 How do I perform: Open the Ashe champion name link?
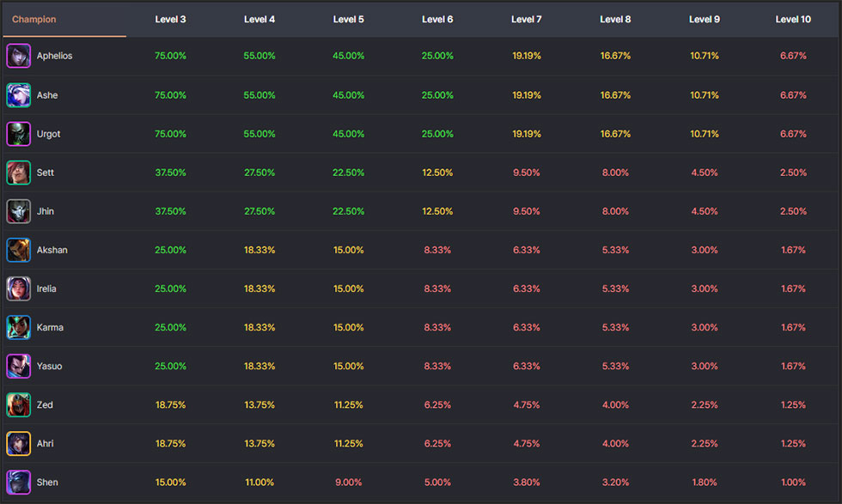(x=47, y=95)
